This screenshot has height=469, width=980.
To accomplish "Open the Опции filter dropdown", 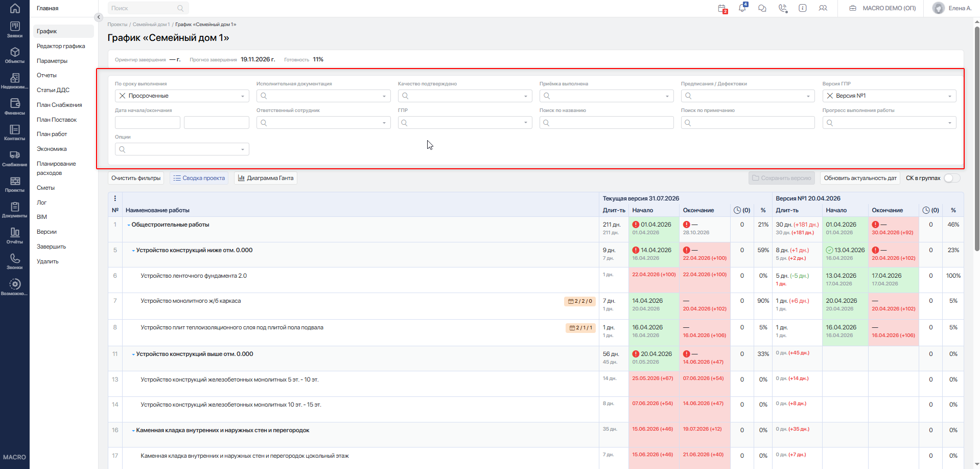I will coord(182,149).
